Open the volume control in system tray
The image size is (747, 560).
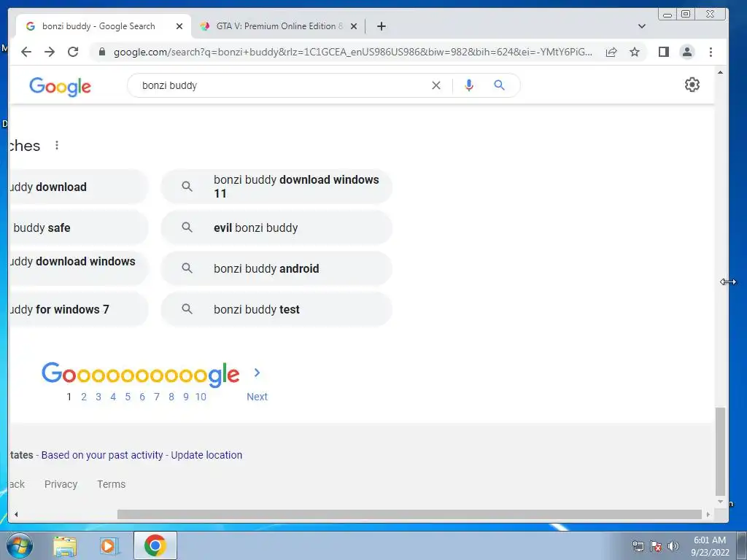[673, 546]
